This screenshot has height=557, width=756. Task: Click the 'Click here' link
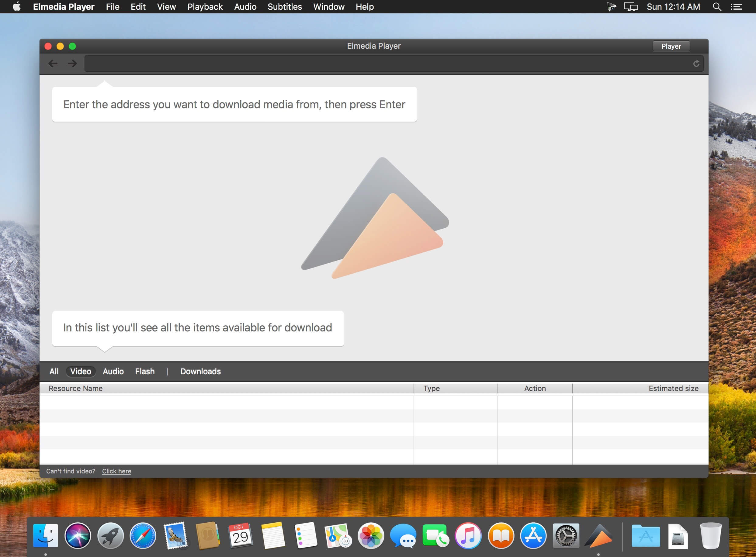117,471
